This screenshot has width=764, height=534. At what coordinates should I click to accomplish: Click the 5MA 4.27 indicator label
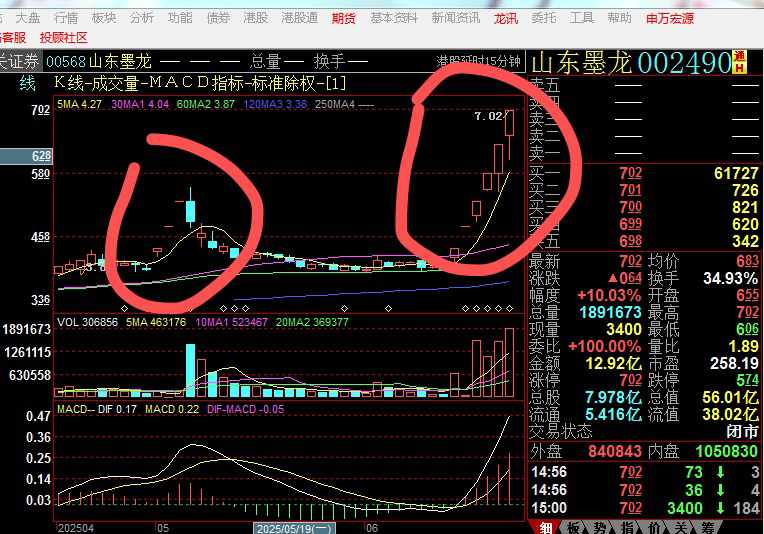(x=79, y=104)
